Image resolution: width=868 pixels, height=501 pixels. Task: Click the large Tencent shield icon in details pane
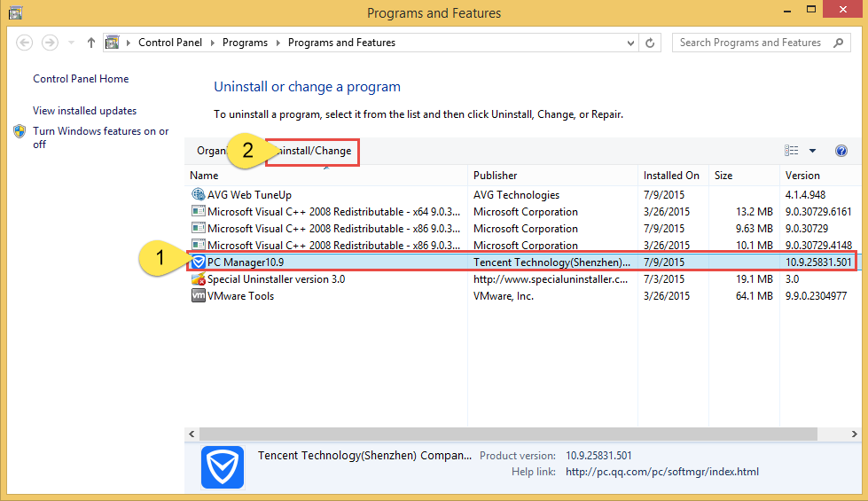(223, 467)
